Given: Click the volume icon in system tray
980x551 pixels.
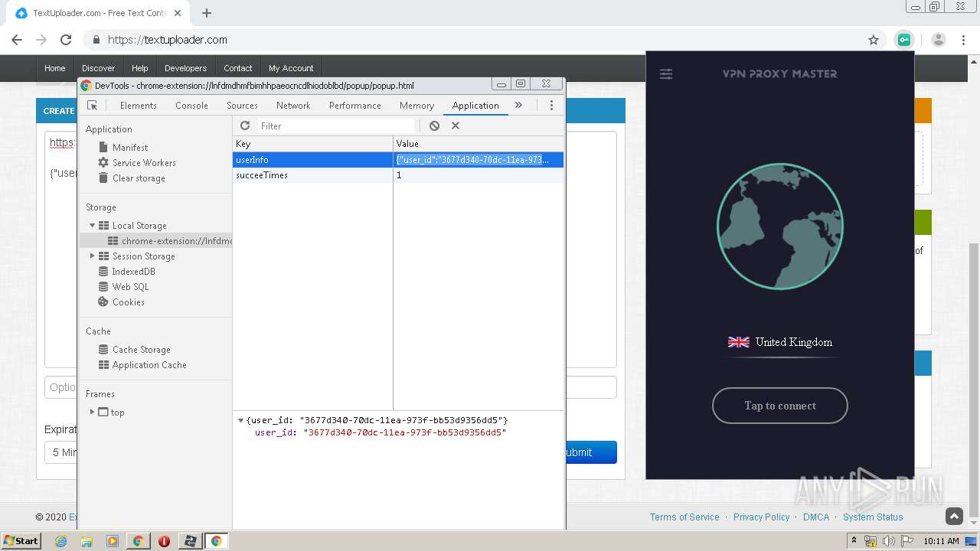Looking at the screenshot, I should [889, 541].
